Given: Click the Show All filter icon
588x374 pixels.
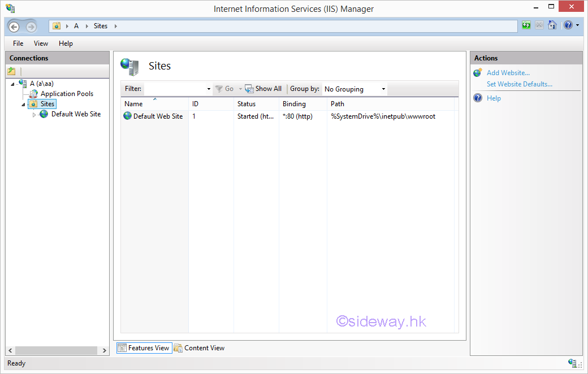Looking at the screenshot, I should point(249,89).
